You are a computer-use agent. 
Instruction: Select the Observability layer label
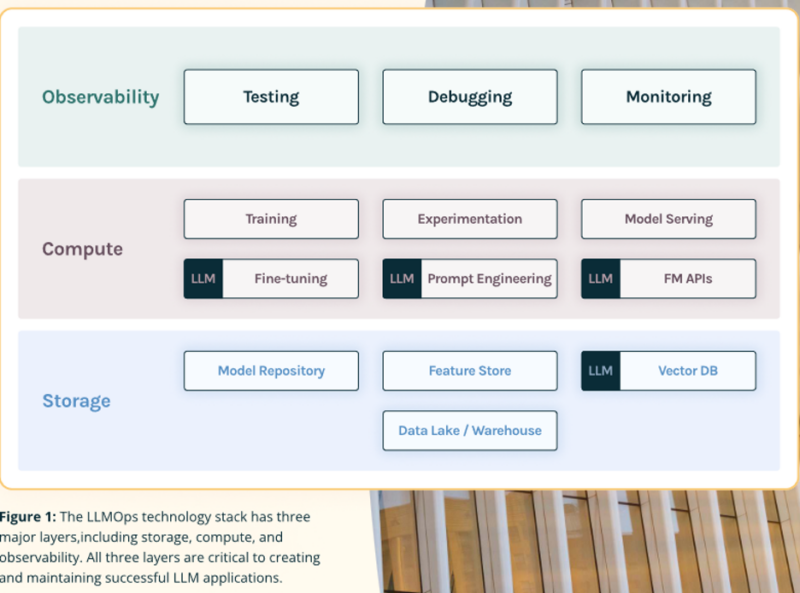point(100,97)
